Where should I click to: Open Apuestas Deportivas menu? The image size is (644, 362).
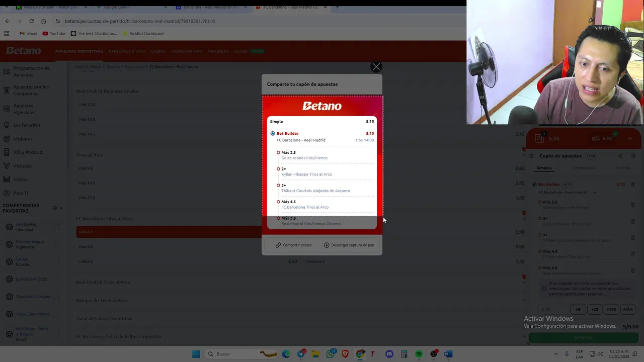click(79, 51)
